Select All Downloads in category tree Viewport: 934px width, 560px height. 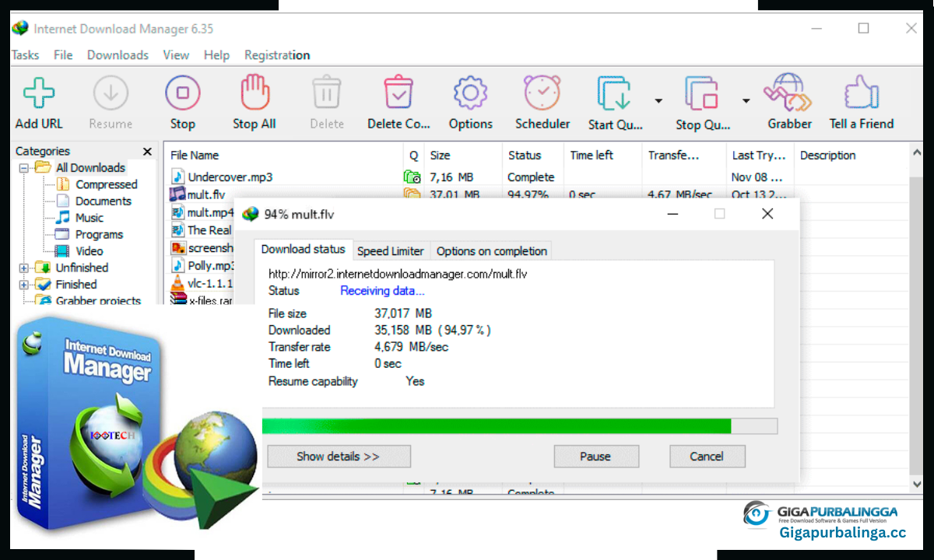coord(90,167)
